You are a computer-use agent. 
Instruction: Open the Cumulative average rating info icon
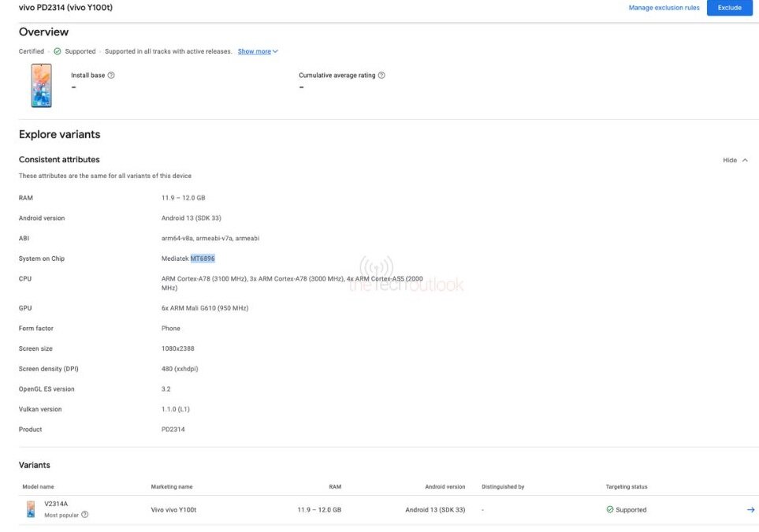click(381, 75)
